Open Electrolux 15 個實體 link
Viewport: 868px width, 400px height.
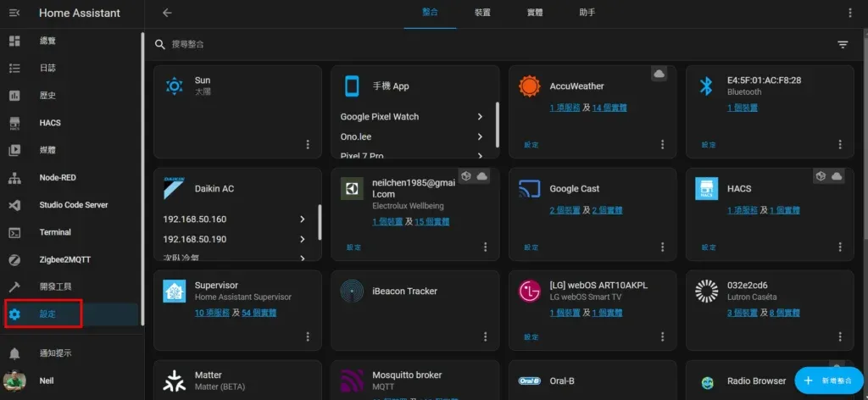tap(431, 222)
